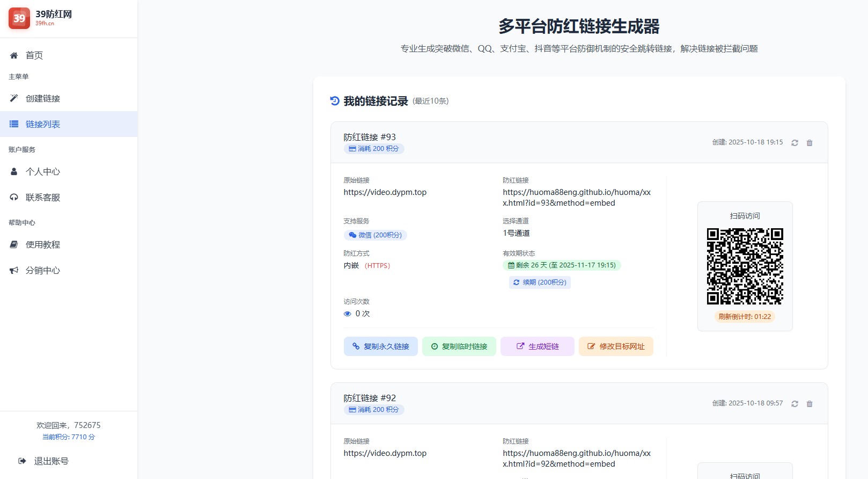Click the 微信 (200积分) service tag

[x=376, y=235]
